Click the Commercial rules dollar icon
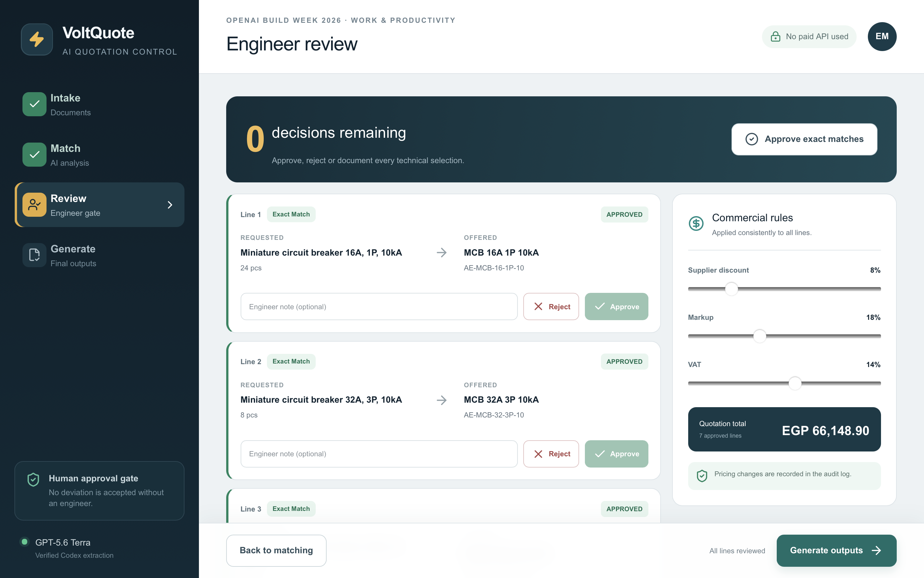The width and height of the screenshot is (924, 578). [696, 223]
